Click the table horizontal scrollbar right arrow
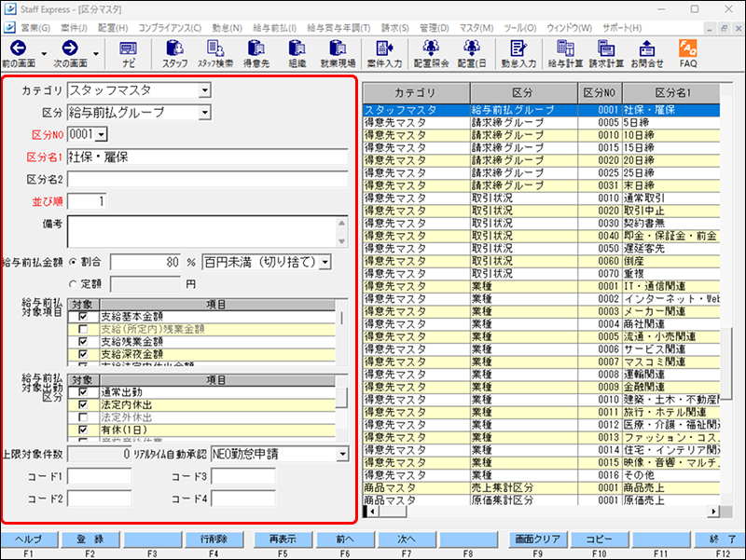This screenshot has height=560, width=746. (712, 512)
